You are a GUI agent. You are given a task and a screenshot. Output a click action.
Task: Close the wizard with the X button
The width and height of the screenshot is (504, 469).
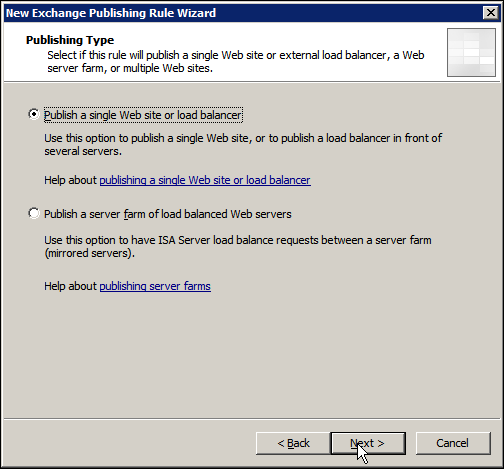pos(491,13)
